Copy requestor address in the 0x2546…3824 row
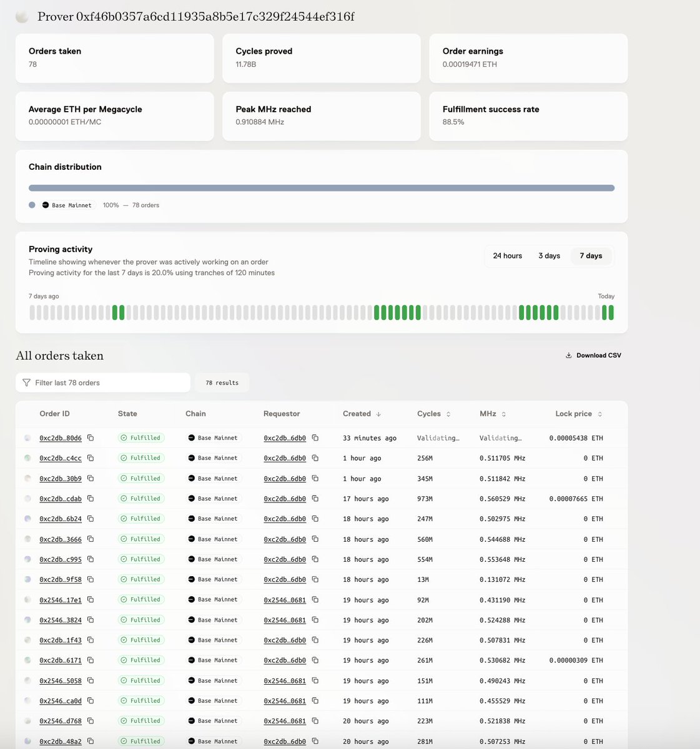 (x=315, y=620)
